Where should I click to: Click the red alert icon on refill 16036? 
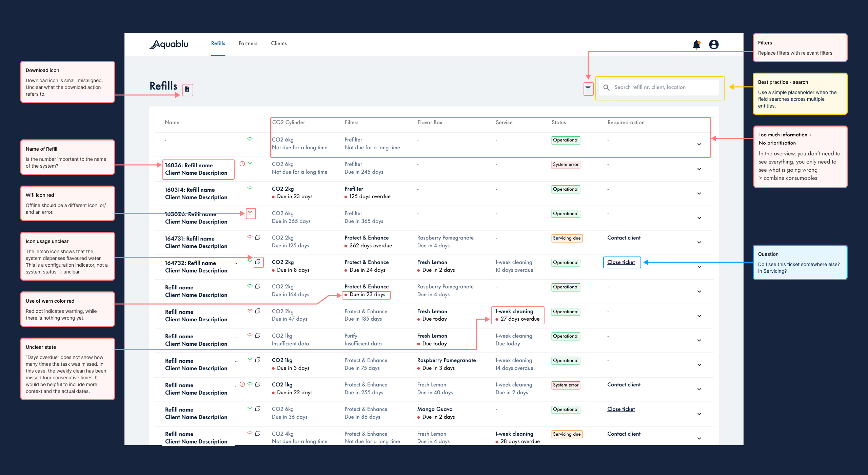point(242,164)
